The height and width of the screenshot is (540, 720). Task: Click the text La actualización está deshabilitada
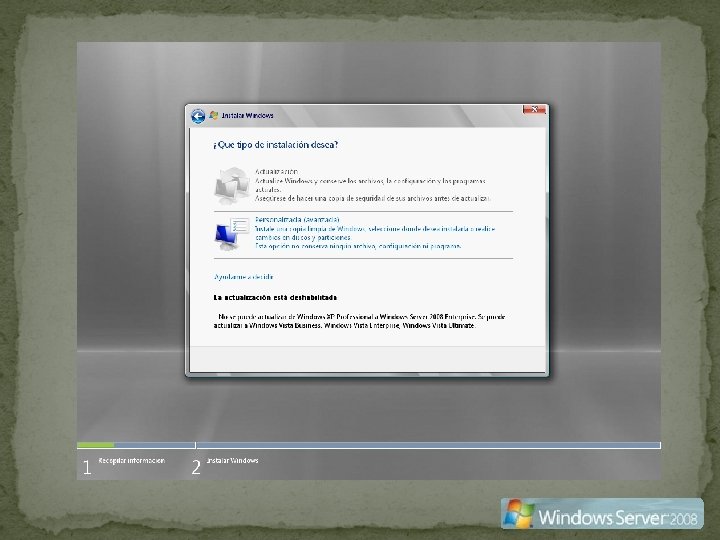[275, 298]
